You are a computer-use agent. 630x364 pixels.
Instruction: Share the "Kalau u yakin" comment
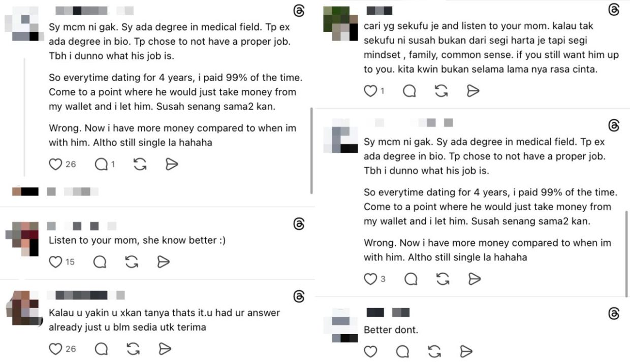164,349
